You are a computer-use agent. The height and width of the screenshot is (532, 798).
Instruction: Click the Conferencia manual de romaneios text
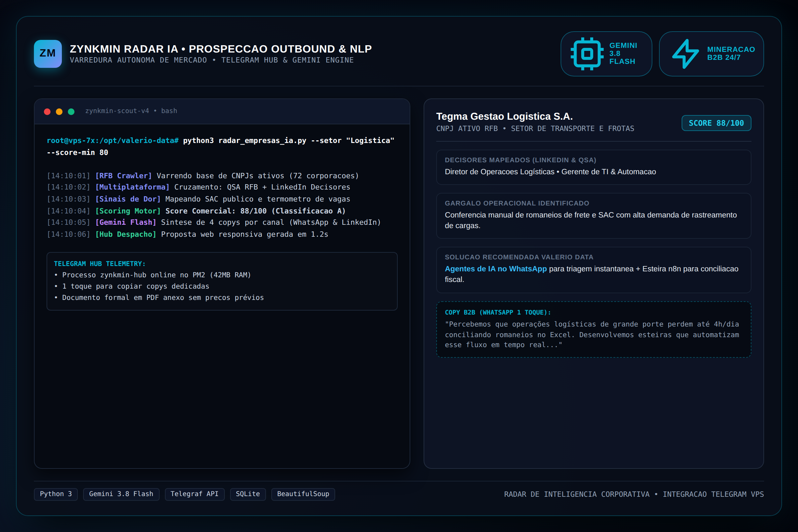[591, 220]
